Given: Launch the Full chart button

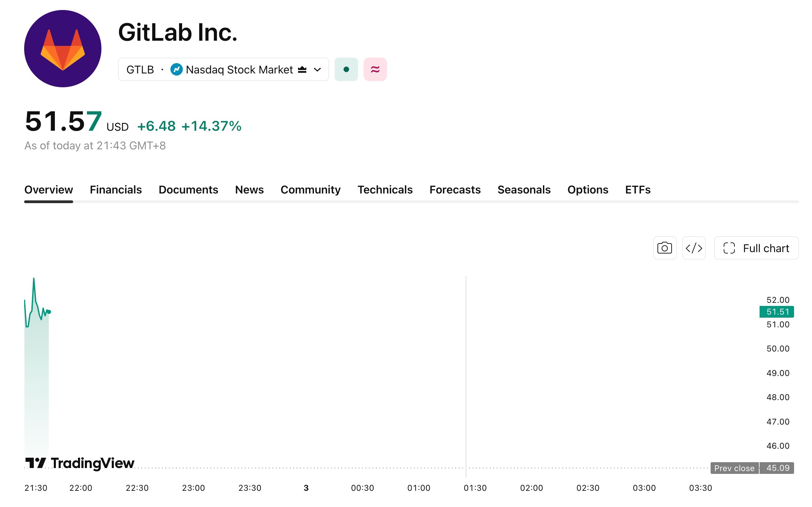Looking at the screenshot, I should click(756, 248).
